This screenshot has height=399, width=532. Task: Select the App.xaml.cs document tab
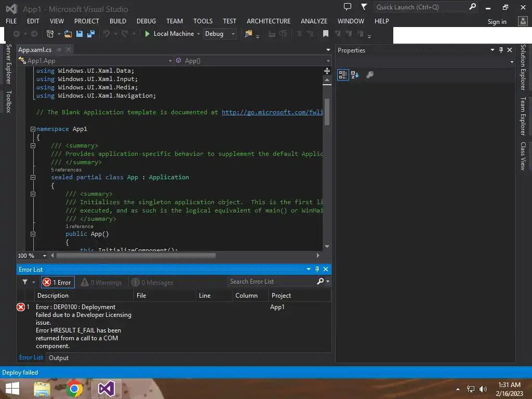(x=35, y=49)
